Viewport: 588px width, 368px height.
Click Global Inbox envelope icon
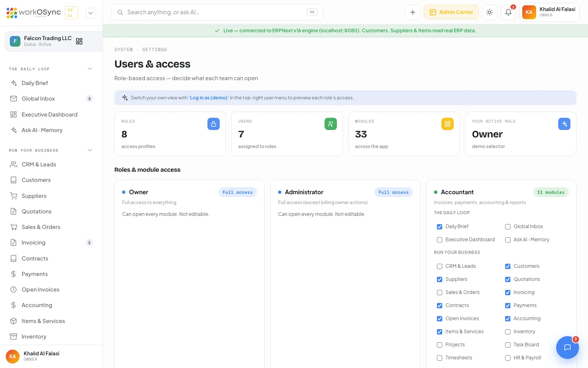13,99
